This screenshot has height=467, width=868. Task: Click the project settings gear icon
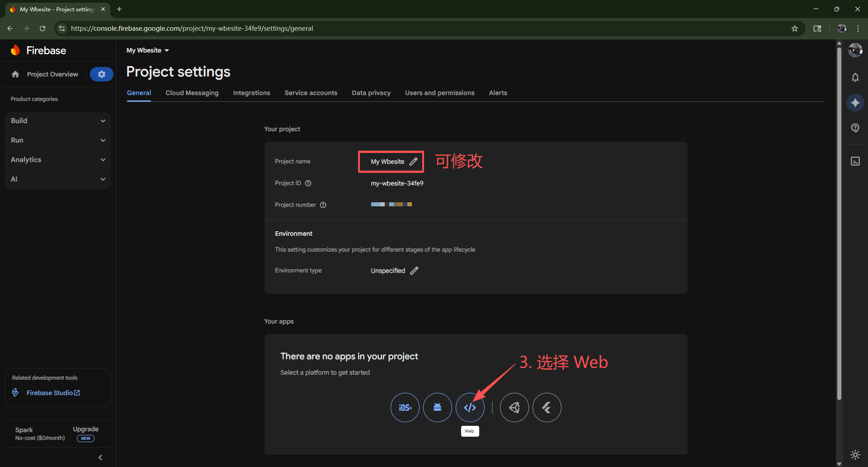(102, 74)
